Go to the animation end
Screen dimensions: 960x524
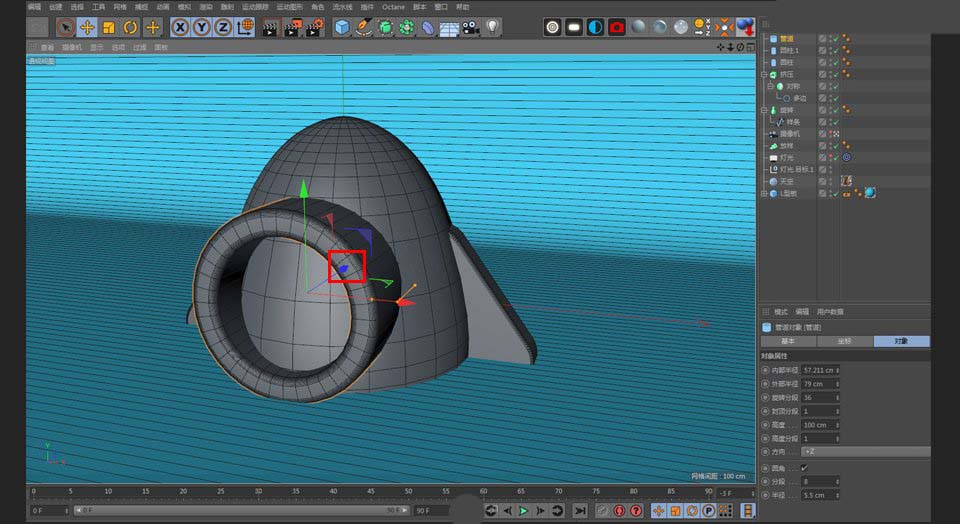pos(580,511)
